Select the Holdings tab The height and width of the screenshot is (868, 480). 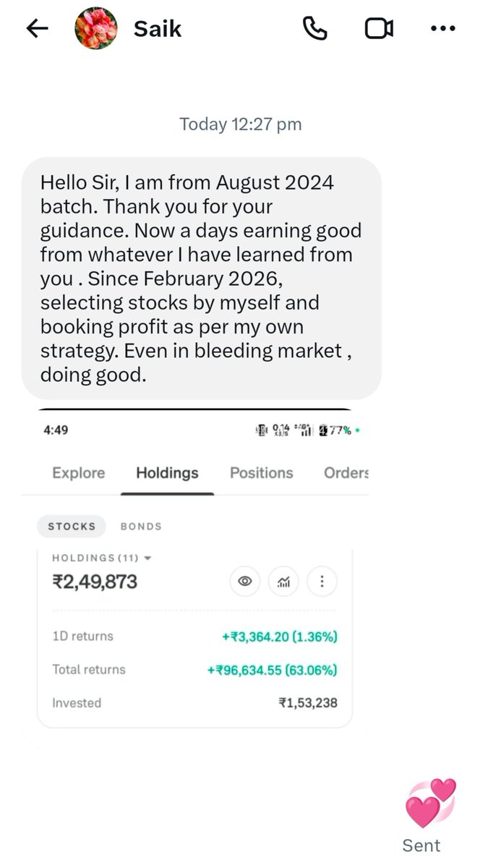pyautogui.click(x=167, y=472)
